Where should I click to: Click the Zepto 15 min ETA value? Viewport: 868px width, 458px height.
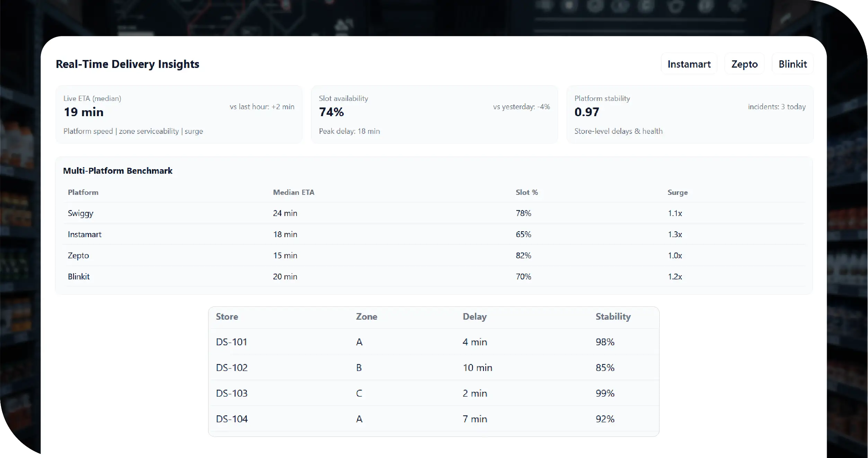point(285,256)
